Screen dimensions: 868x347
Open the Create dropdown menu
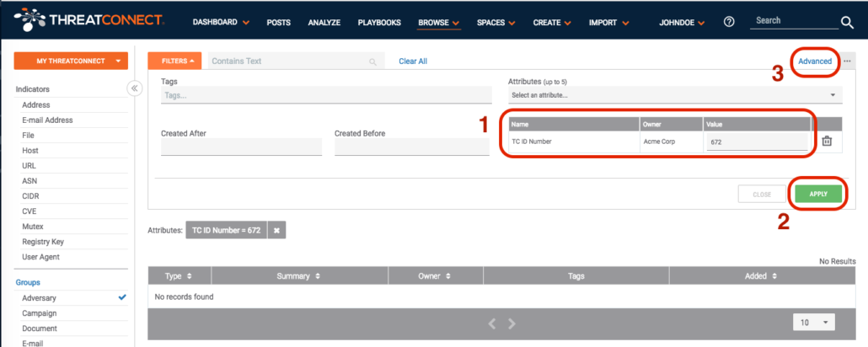pyautogui.click(x=552, y=23)
